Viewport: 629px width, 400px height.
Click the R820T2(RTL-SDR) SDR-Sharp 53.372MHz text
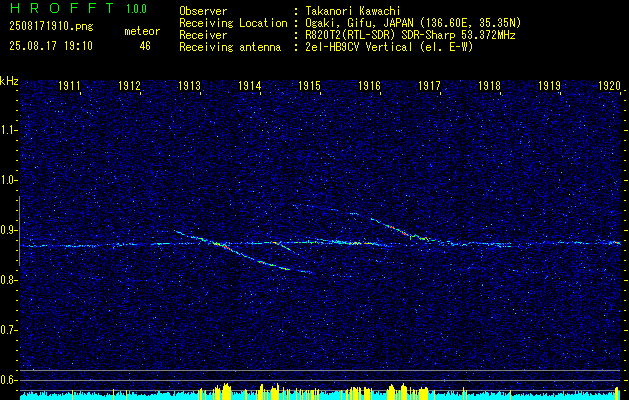pos(410,35)
